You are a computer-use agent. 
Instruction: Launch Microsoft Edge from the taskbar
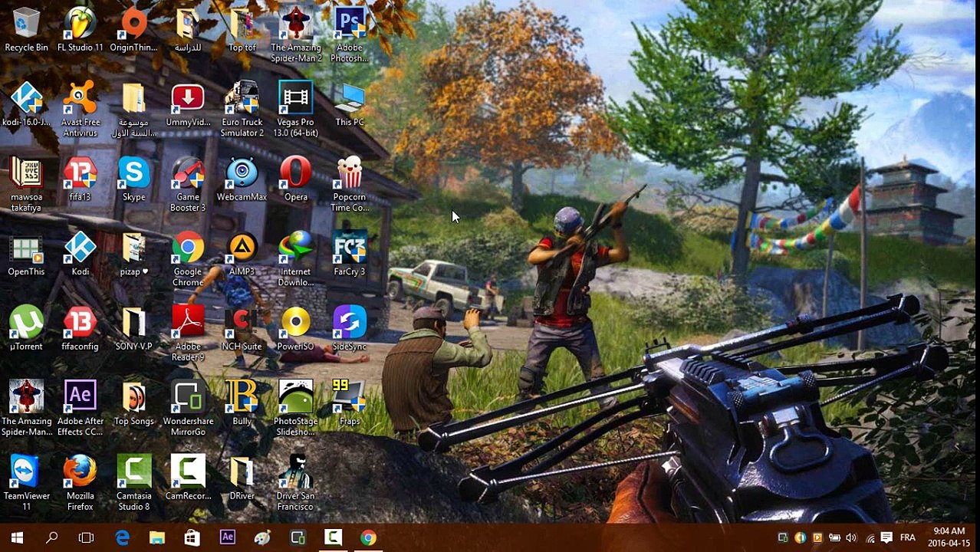point(122,538)
